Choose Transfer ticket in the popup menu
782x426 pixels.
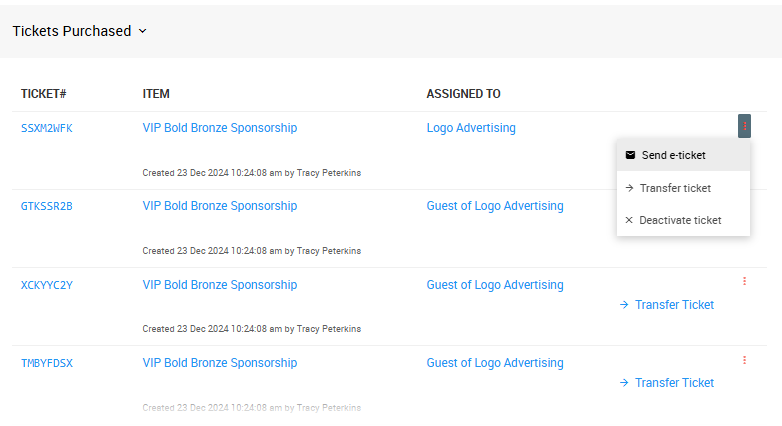point(675,188)
